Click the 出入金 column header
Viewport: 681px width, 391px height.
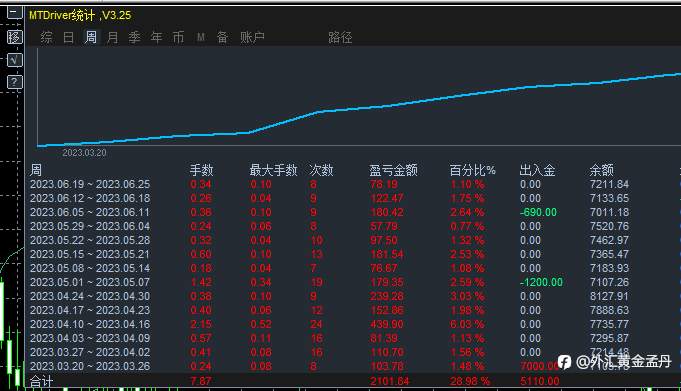tap(537, 170)
